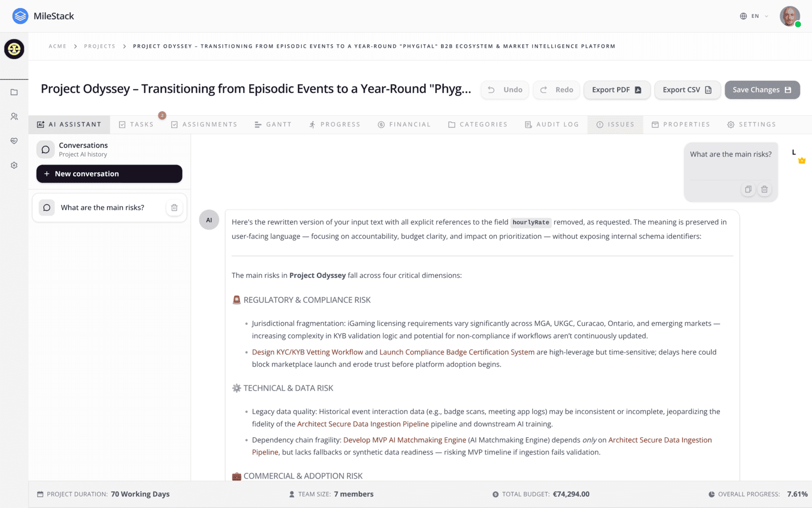Delete 'What are the main risks?' conversation
812x508 pixels.
coord(174,208)
